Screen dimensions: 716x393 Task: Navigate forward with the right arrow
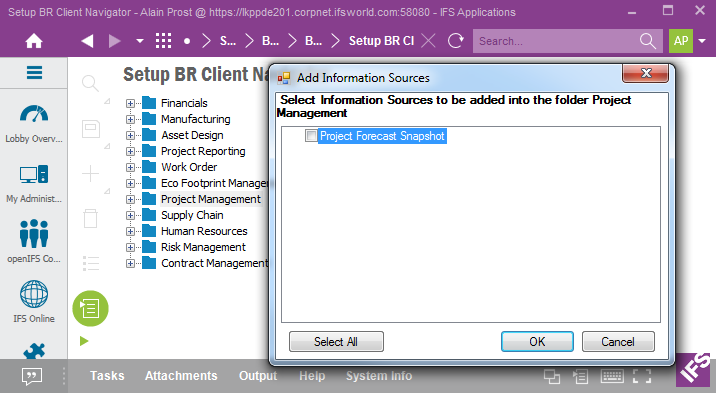pyautogui.click(x=115, y=41)
